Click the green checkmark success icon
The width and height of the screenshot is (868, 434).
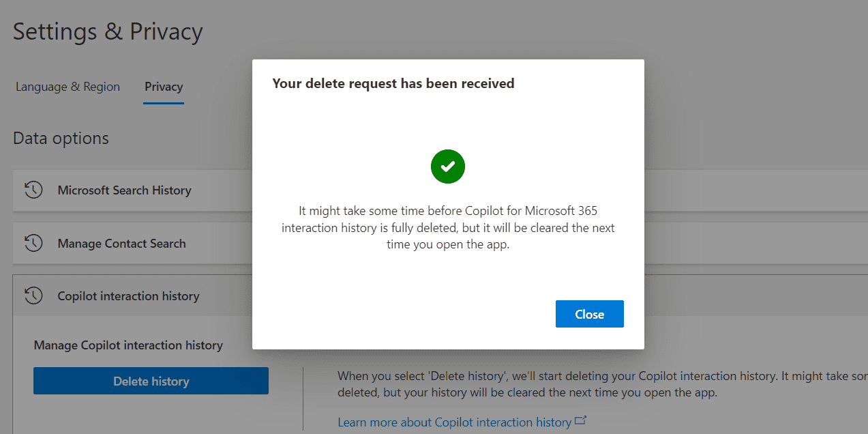pos(448,167)
